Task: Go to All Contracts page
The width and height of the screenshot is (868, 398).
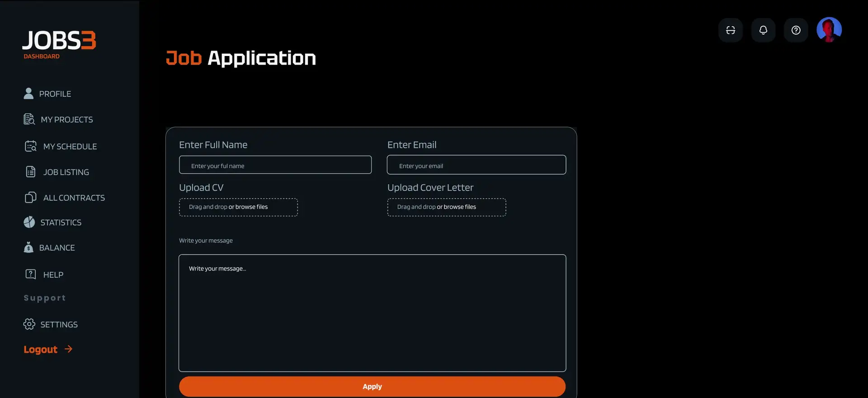Action: [x=74, y=198]
